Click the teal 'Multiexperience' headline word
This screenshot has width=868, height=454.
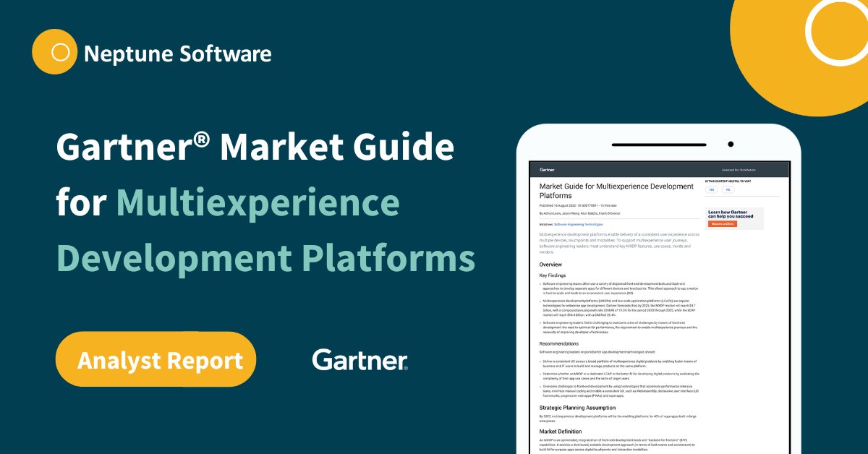point(258,204)
